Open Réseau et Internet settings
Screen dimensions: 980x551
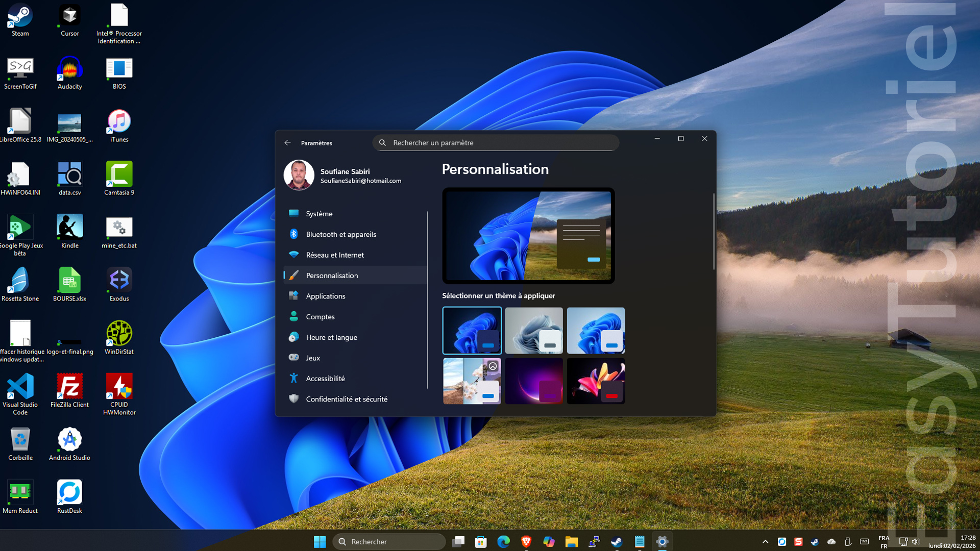pos(334,255)
